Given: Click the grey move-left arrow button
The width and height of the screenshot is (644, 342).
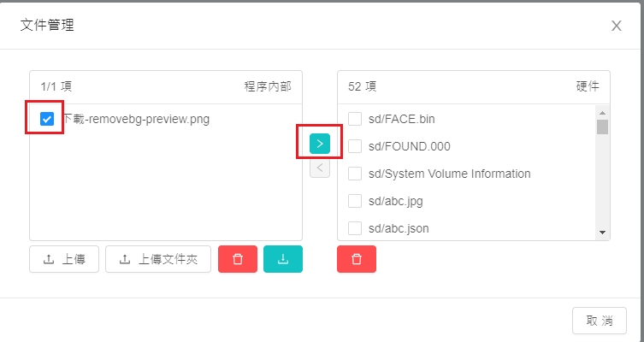Looking at the screenshot, I should (x=319, y=168).
